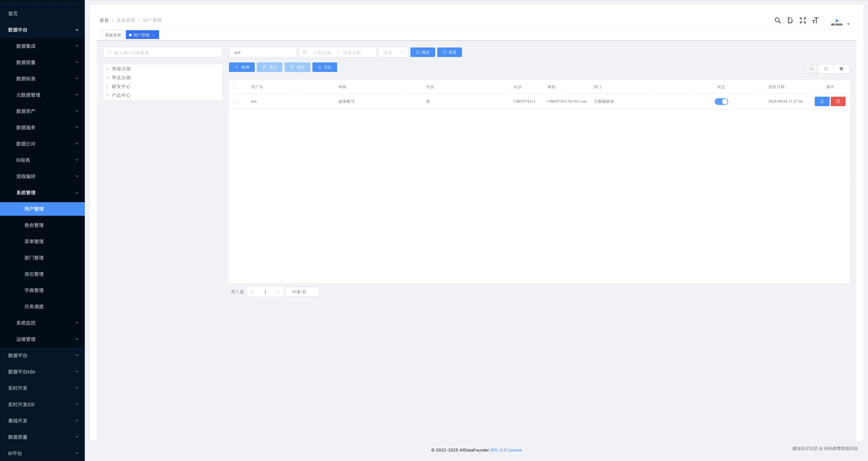868x461 pixels.
Task: Click the red delete icon for test user
Action: (x=838, y=101)
